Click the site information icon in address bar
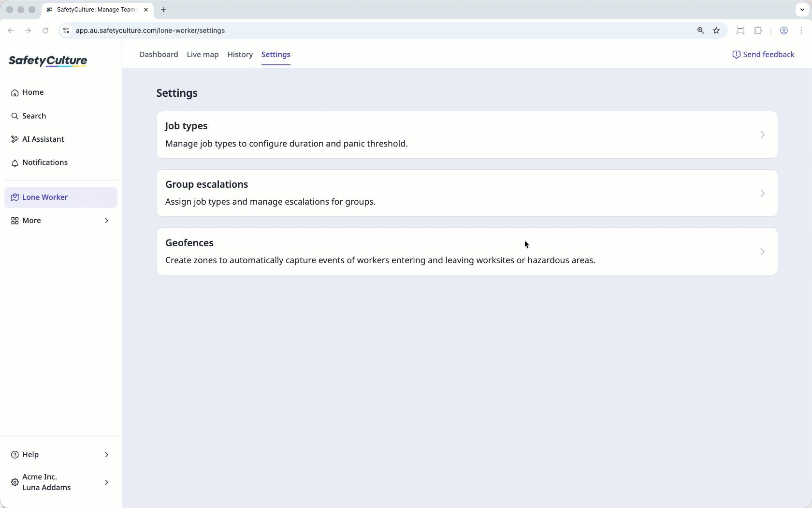Image resolution: width=812 pixels, height=508 pixels. tap(66, 30)
